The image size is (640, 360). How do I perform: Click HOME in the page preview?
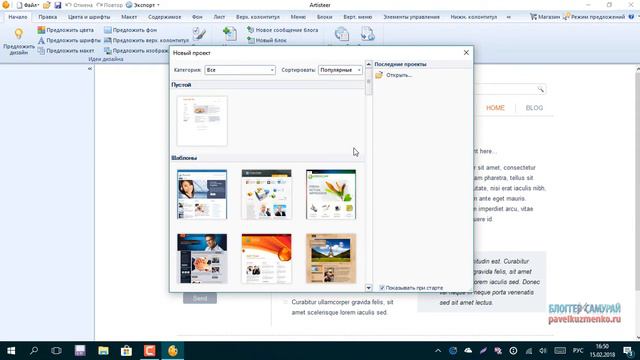pyautogui.click(x=495, y=108)
